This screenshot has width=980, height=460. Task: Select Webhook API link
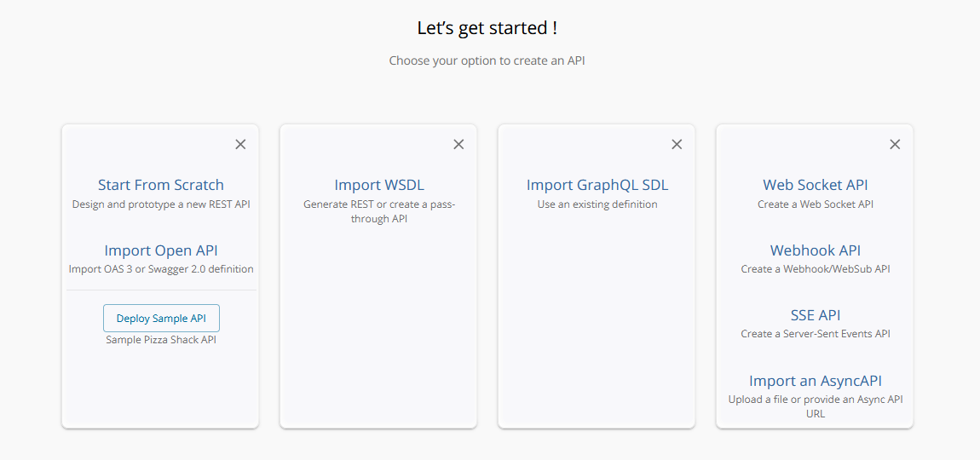pos(815,250)
